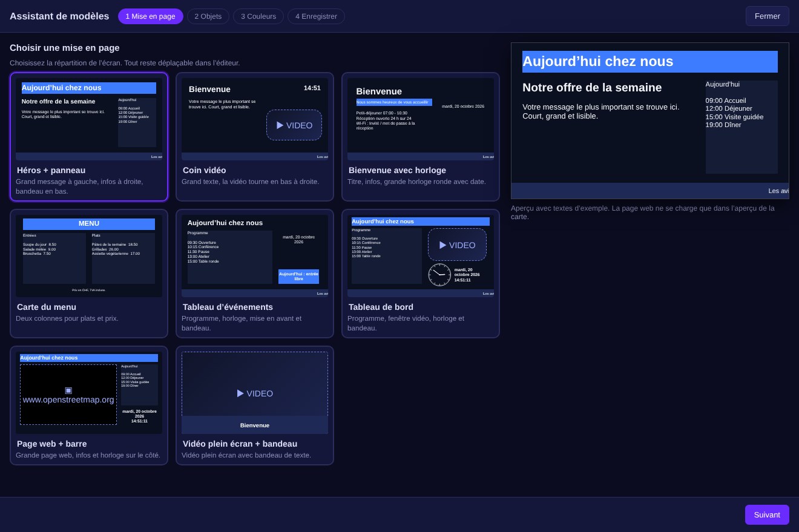Click the "Carte du menu" card title

click(47, 307)
